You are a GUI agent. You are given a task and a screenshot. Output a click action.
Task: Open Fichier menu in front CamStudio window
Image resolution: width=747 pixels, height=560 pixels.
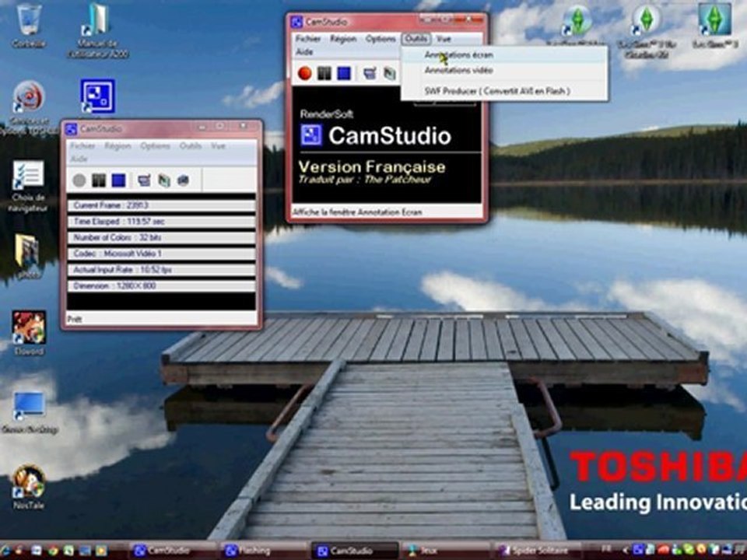click(308, 39)
